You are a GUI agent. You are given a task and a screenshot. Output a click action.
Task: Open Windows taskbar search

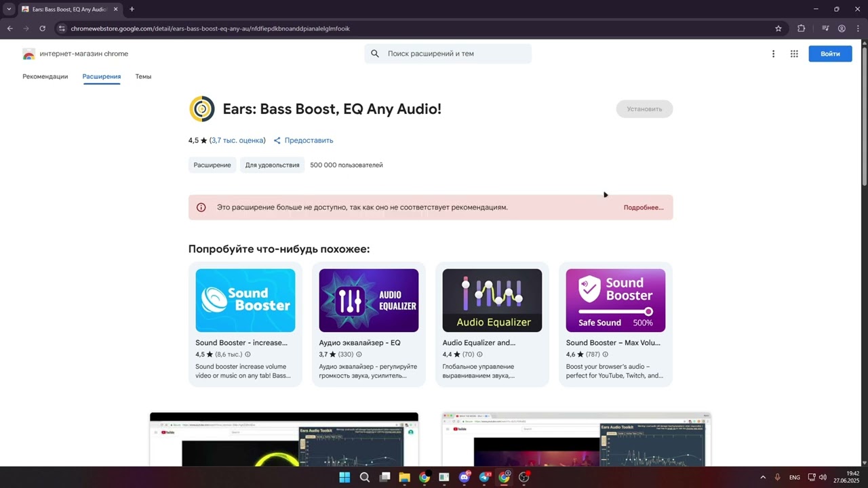click(x=364, y=477)
